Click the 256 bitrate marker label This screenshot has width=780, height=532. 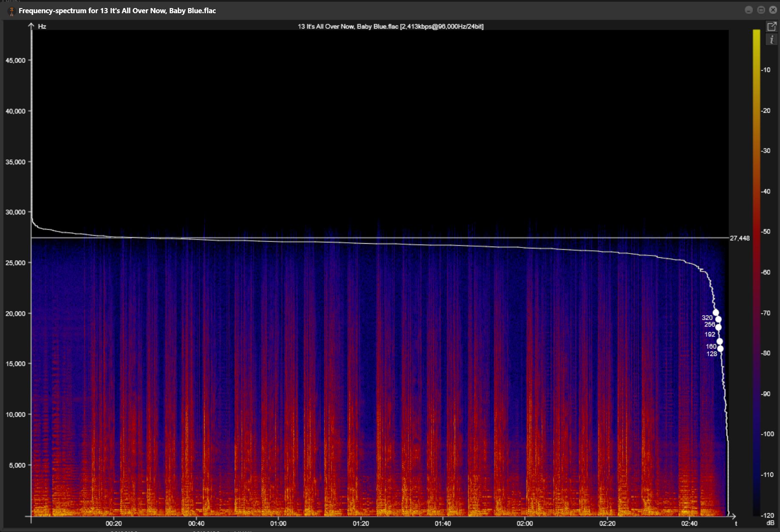(x=709, y=324)
